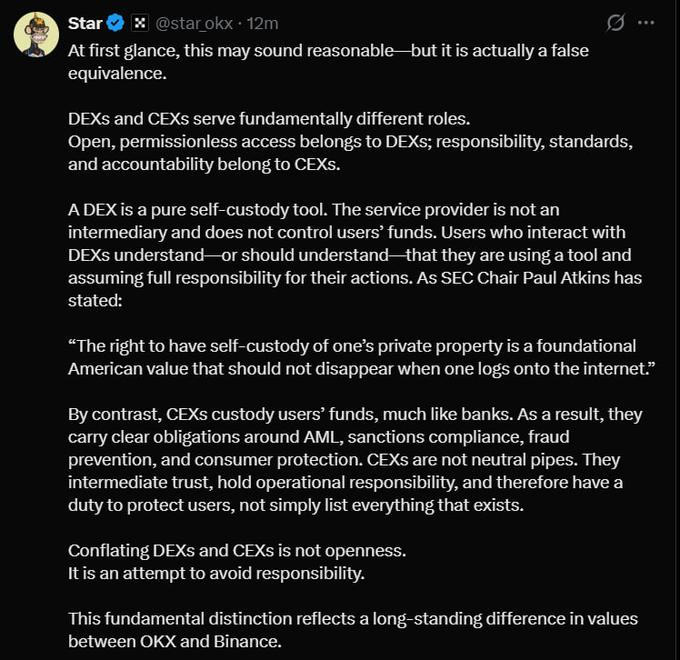Open the Grok explain-post icon

tap(617, 23)
